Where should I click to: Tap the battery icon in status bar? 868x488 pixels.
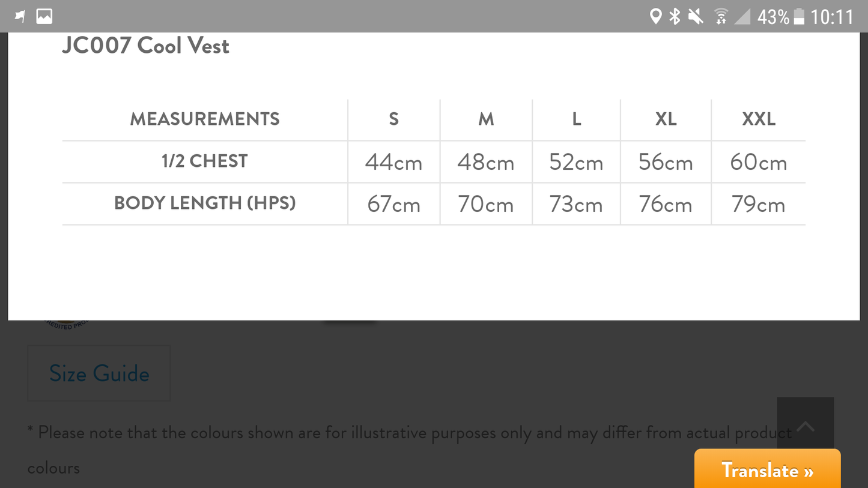coord(799,17)
